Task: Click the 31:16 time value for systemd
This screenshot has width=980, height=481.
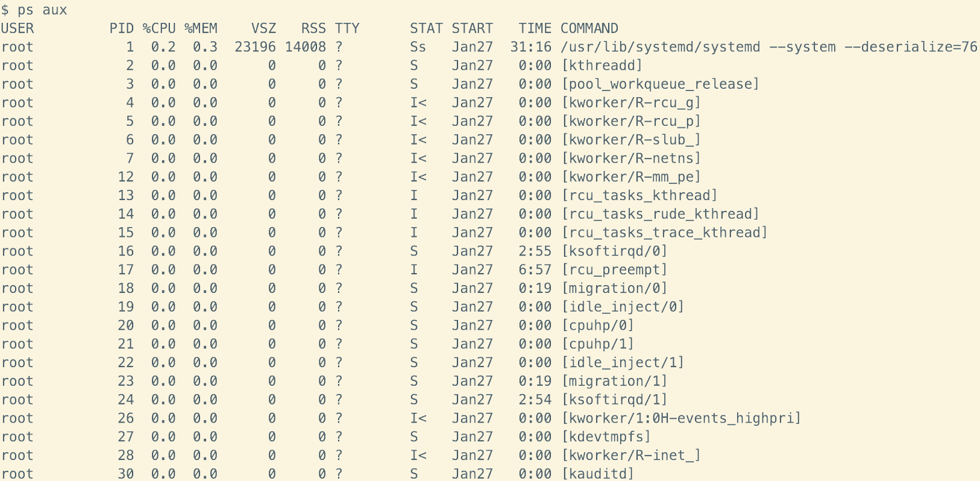Action: pyautogui.click(x=530, y=47)
